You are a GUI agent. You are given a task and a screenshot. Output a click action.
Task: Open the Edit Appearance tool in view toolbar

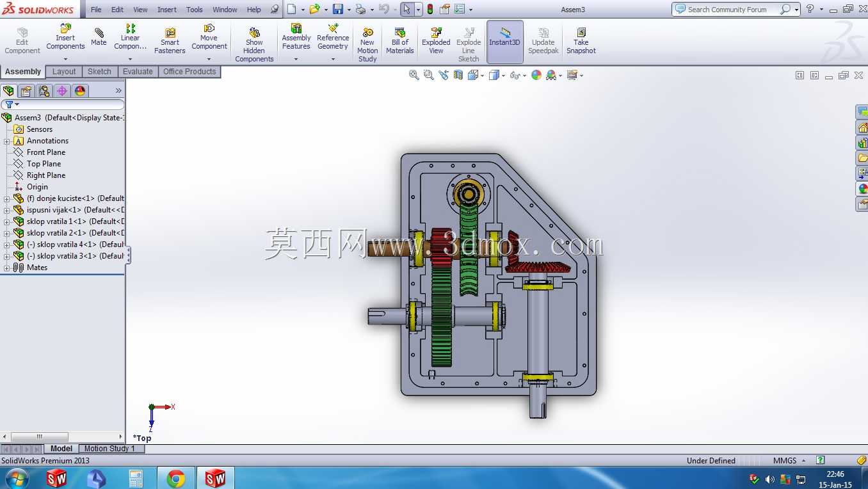click(536, 75)
